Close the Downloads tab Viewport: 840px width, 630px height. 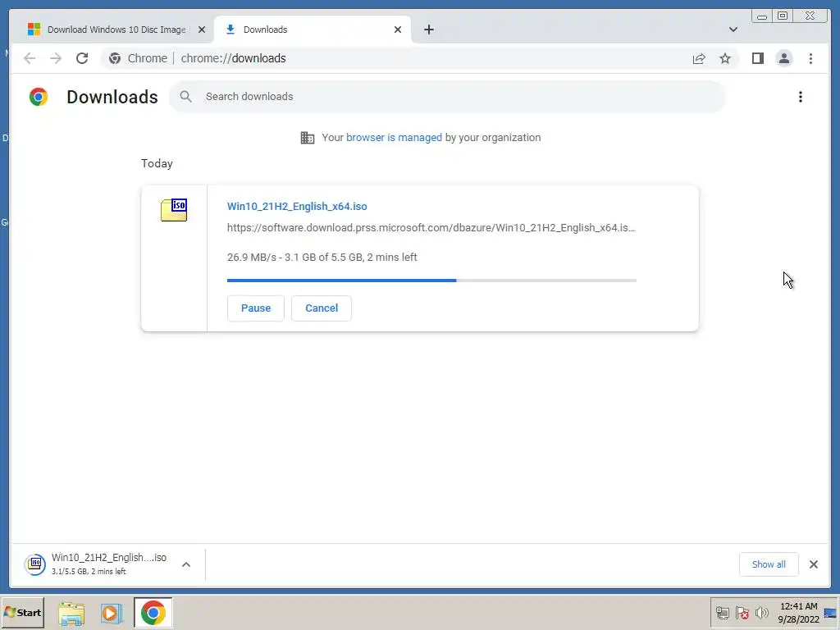[x=398, y=30]
